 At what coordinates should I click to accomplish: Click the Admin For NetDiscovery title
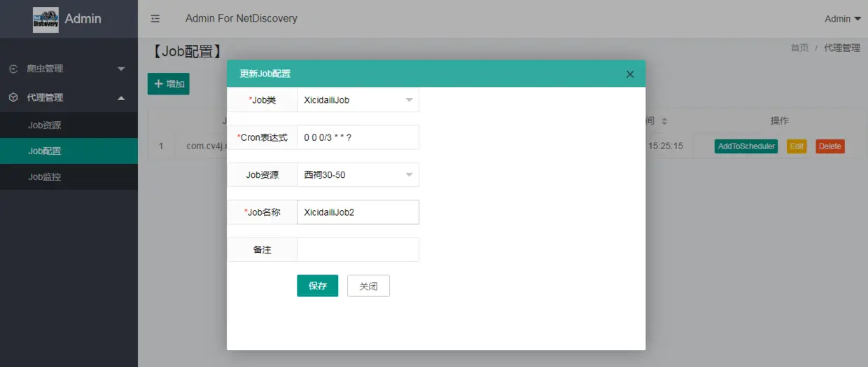pyautogui.click(x=241, y=18)
